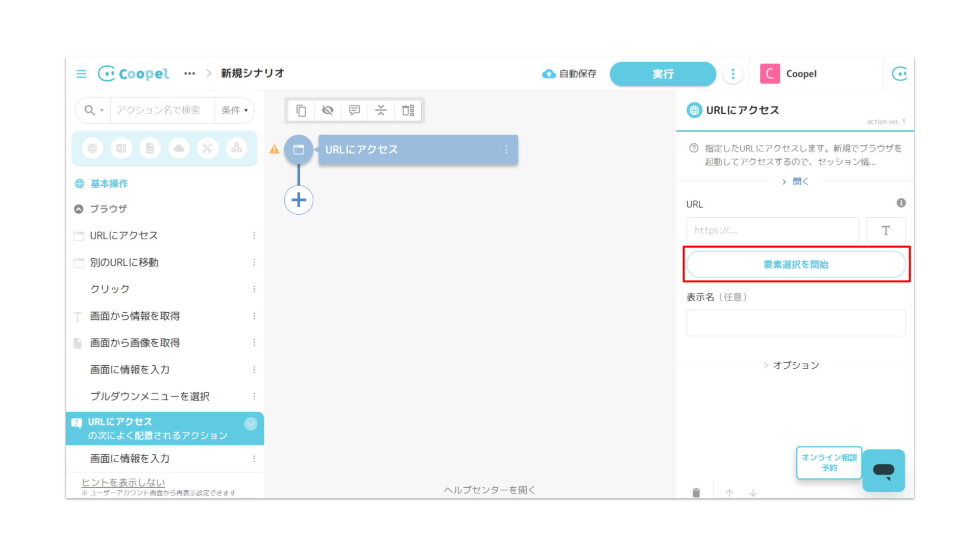Toggle the disable-action crossed-eye icon
The width and height of the screenshot is (980, 551).
328,110
